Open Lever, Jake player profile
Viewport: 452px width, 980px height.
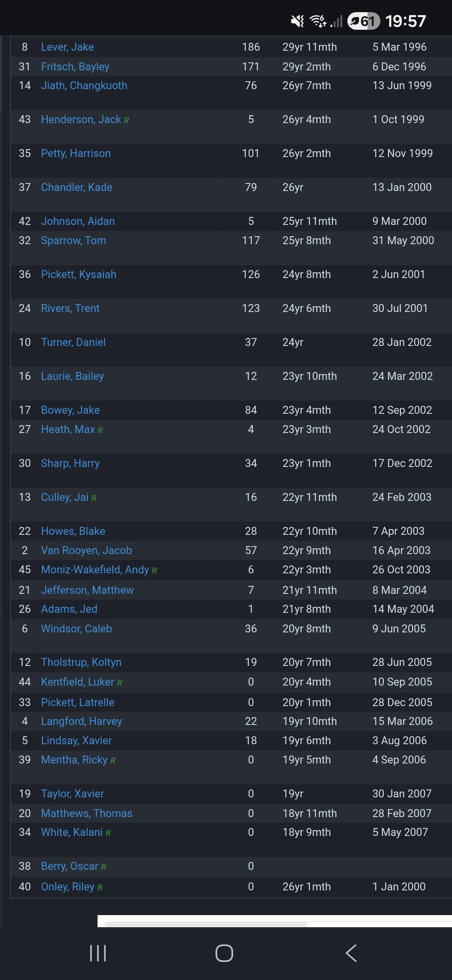(x=67, y=47)
